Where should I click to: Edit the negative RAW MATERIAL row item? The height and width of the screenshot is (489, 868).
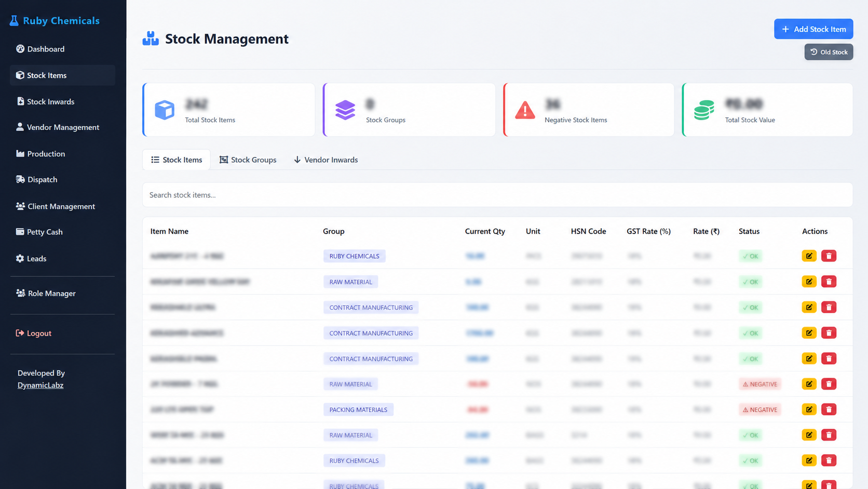pyautogui.click(x=809, y=384)
